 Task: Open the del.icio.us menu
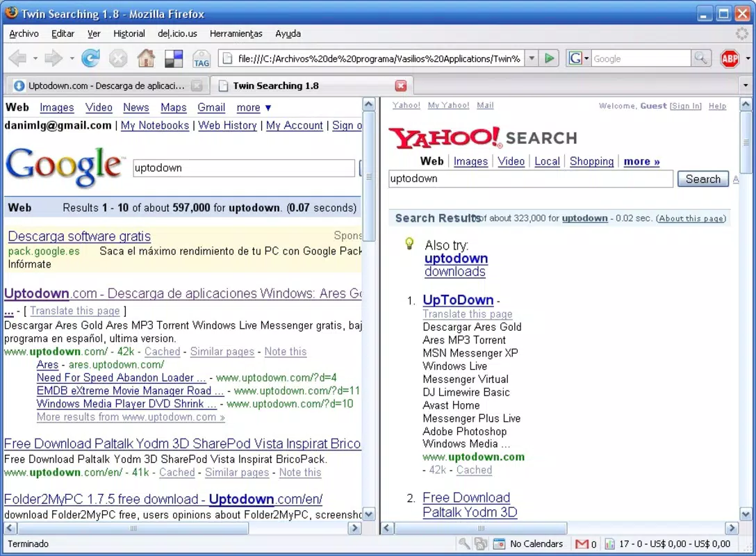pos(177,33)
